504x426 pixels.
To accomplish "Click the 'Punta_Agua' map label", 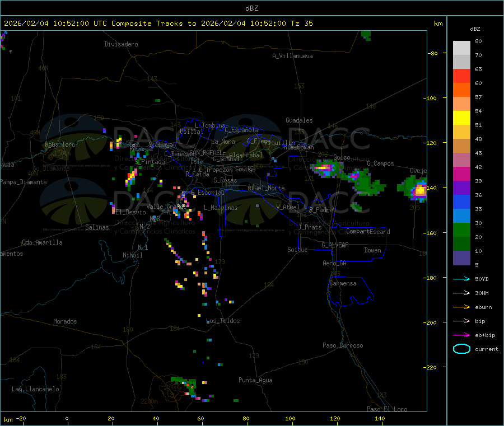I will pos(255,380).
